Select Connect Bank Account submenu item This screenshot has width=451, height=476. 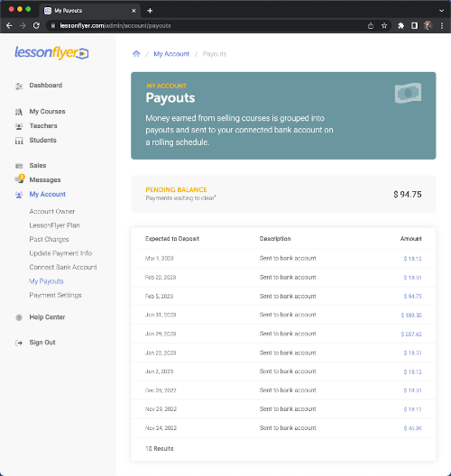[63, 267]
